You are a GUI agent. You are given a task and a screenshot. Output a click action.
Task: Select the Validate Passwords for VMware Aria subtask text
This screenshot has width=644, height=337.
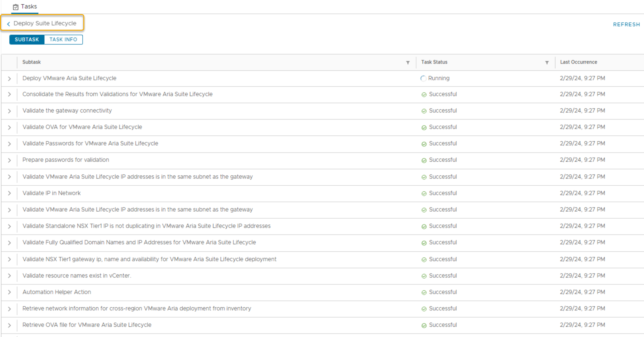point(90,143)
